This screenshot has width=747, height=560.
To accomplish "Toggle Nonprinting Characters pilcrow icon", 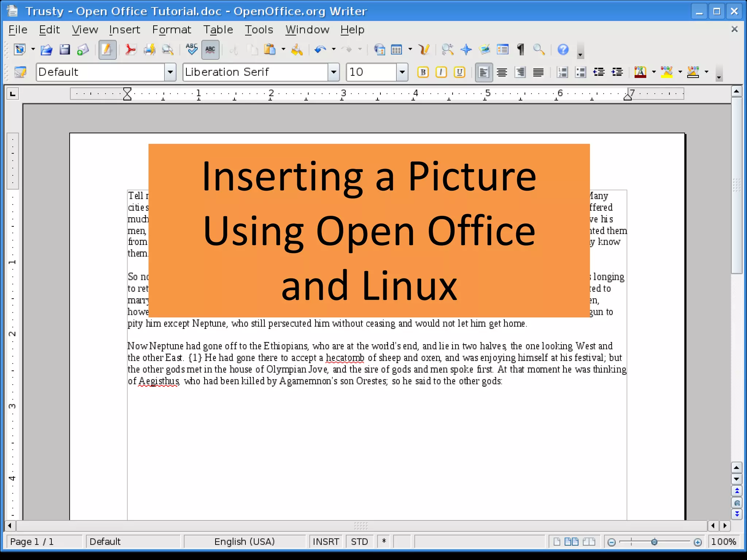I will point(521,49).
